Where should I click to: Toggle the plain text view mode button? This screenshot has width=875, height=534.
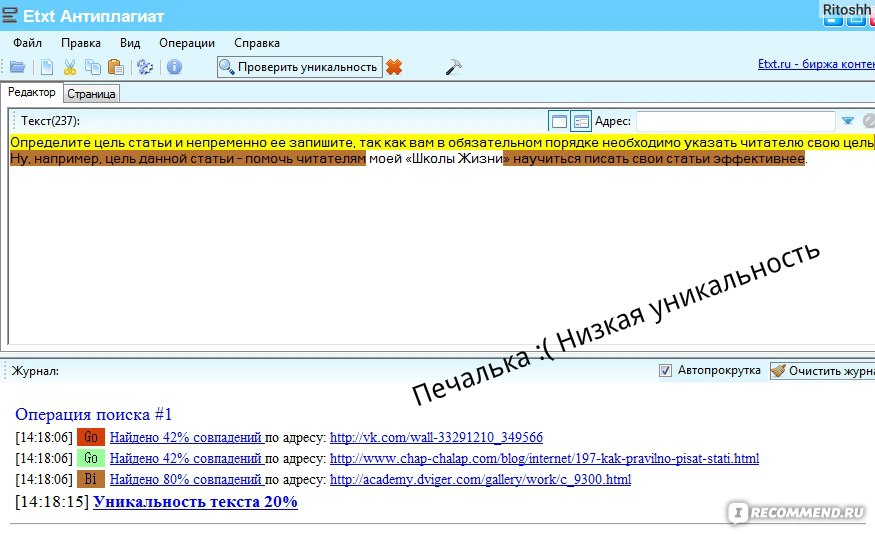pos(559,121)
